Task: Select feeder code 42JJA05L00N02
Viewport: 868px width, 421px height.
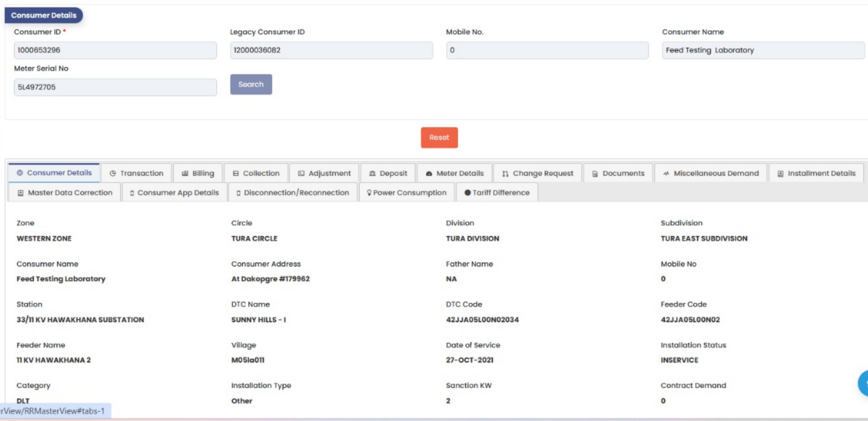Action: coord(690,320)
